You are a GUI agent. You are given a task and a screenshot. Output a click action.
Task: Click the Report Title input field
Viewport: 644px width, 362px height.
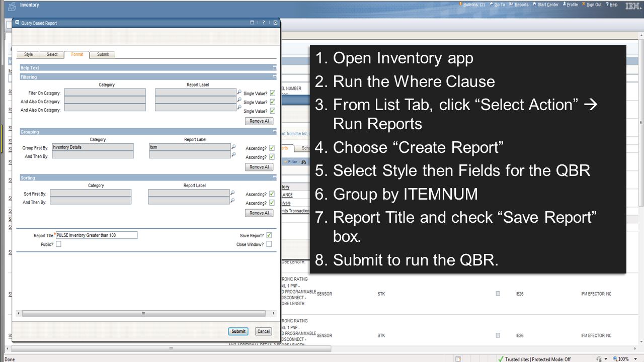(97, 235)
